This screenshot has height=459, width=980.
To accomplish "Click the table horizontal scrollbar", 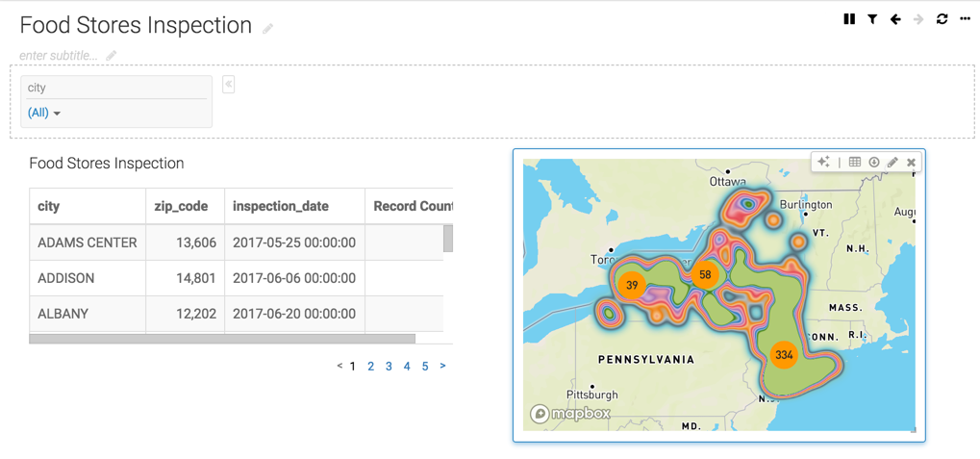I will (x=222, y=339).
